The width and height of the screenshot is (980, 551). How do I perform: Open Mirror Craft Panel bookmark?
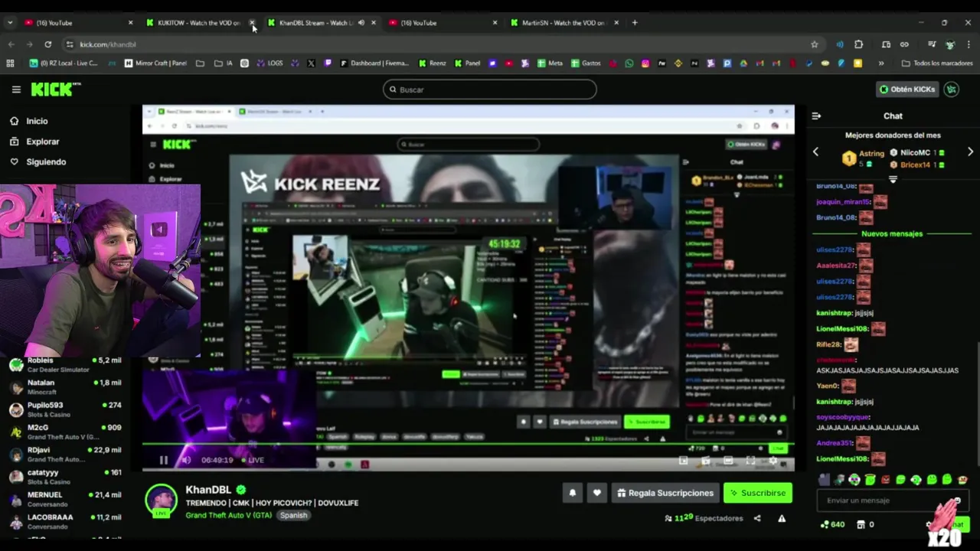coord(155,64)
